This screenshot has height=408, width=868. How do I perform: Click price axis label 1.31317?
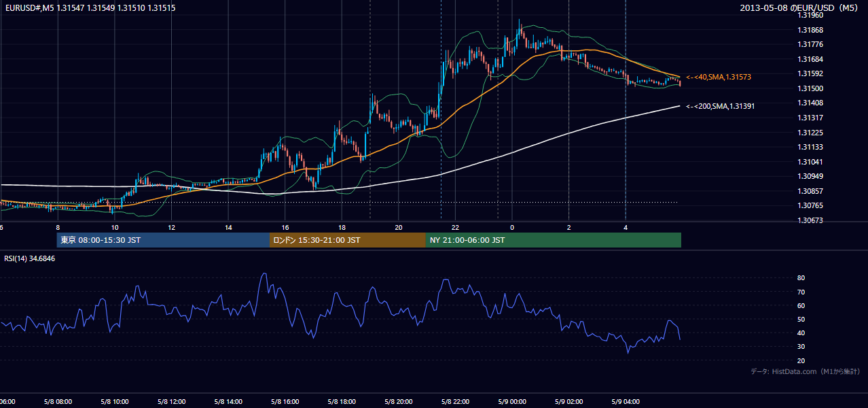tap(810, 118)
